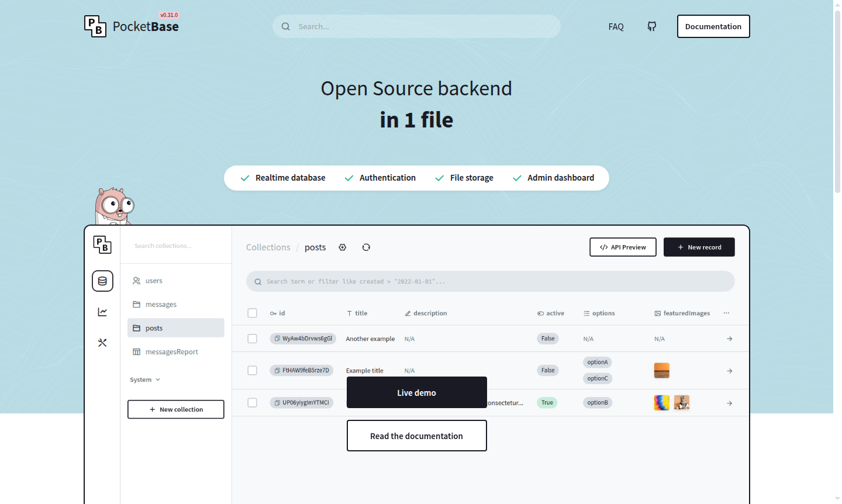
Task: Sort records by the title column
Action: [x=361, y=313]
